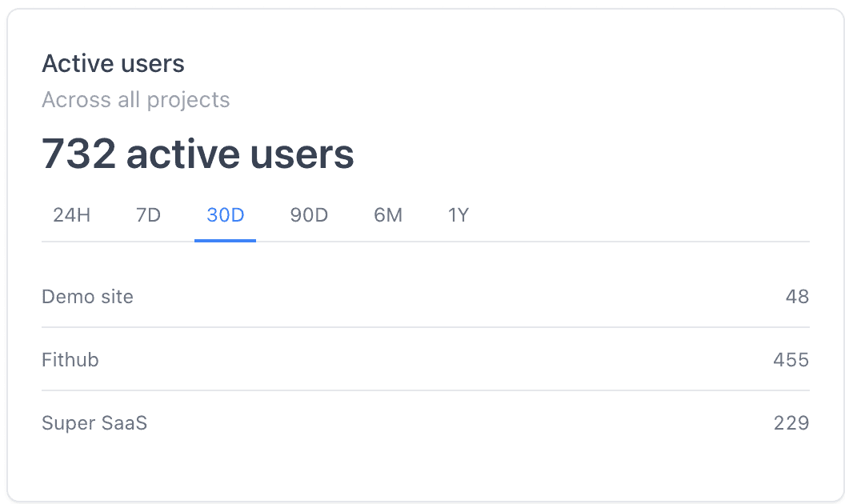Open the 6M time range view
This screenshot has height=504, width=845.
click(x=388, y=214)
